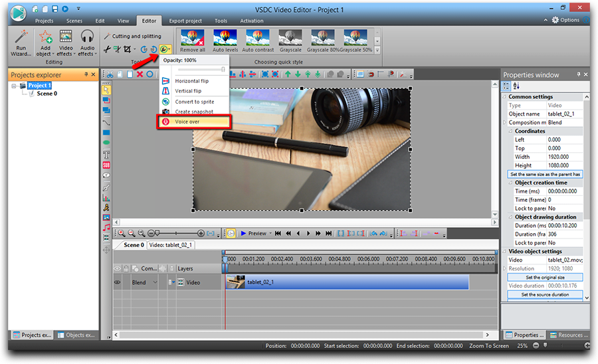Screen dimensions: 598x364
Task: Open the Export project tab
Action: click(185, 21)
